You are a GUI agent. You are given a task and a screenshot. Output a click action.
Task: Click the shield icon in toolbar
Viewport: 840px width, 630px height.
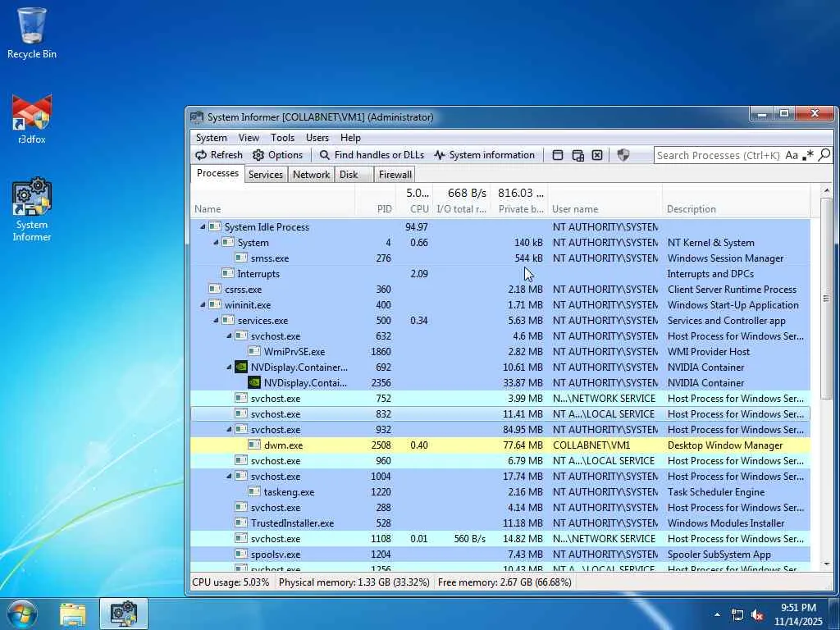(623, 155)
